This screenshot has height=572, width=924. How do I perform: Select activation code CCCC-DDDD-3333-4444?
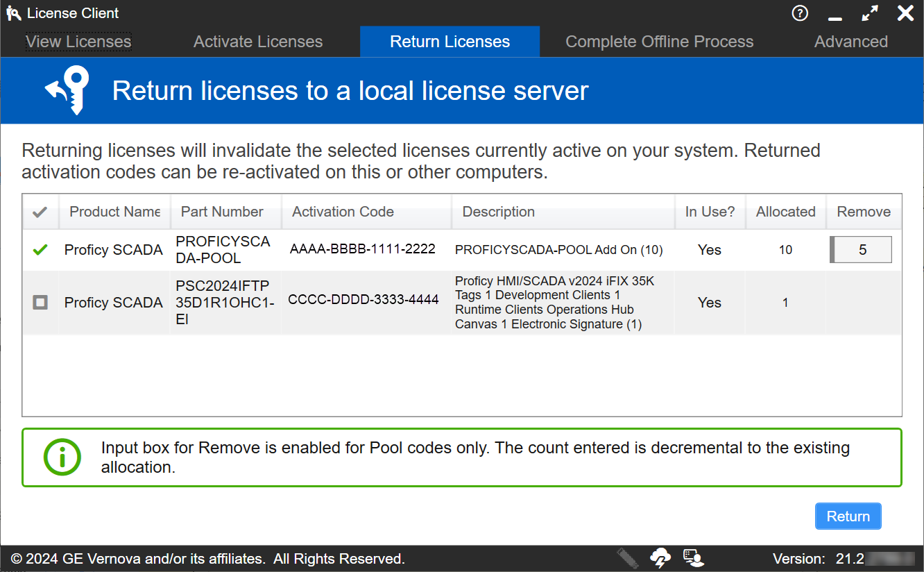coord(363,300)
